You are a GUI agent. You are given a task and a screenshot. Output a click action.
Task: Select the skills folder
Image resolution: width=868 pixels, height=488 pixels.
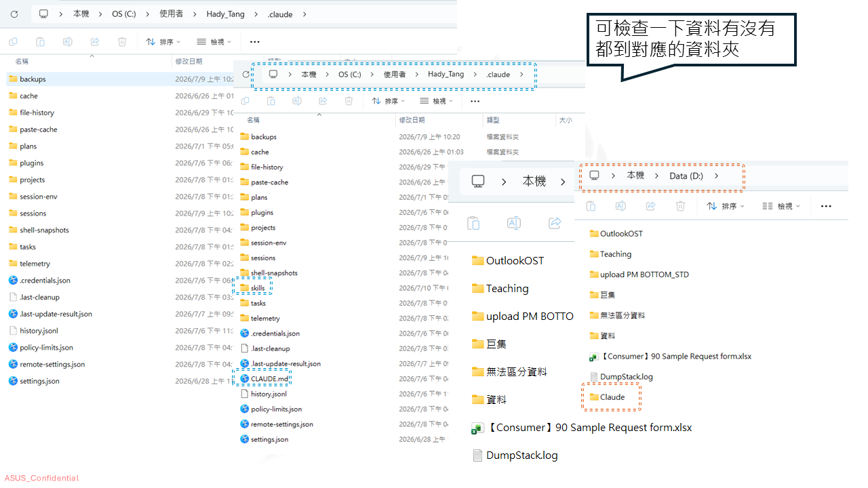pyautogui.click(x=252, y=288)
